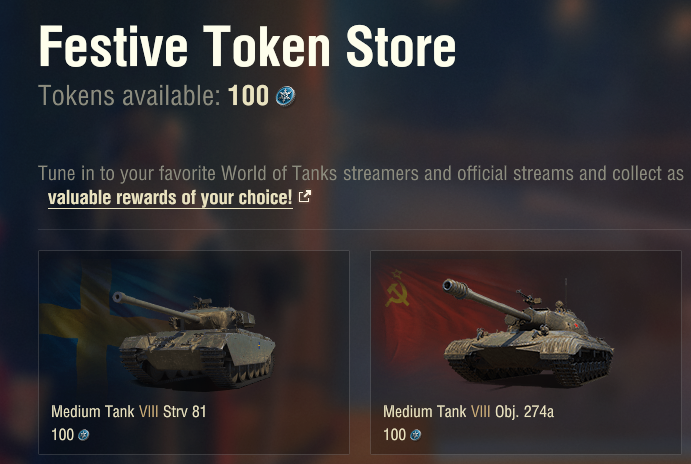Click the available token count of 100
Viewport: 691px width, 464px height.
[248, 96]
